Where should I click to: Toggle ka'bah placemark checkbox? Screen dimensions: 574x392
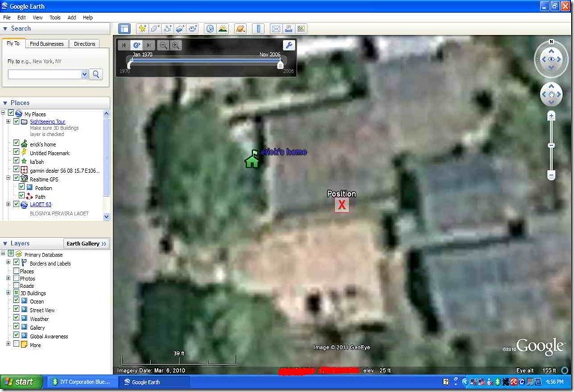click(x=16, y=160)
